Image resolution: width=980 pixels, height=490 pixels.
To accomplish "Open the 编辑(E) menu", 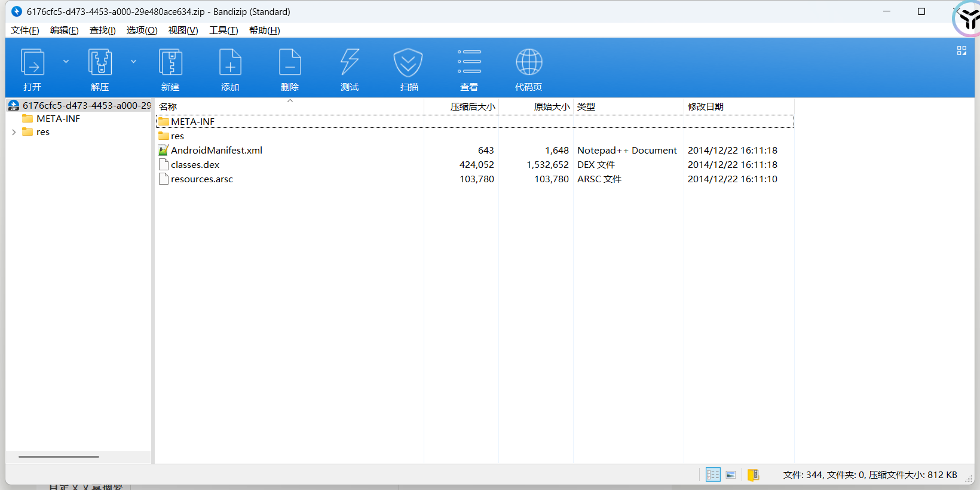I will 65,30.
